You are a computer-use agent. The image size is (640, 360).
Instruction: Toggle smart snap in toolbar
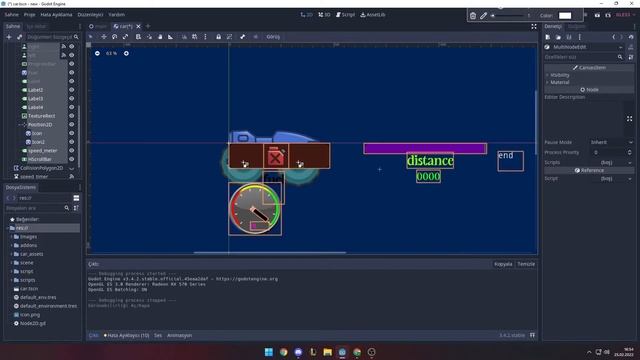point(184,37)
